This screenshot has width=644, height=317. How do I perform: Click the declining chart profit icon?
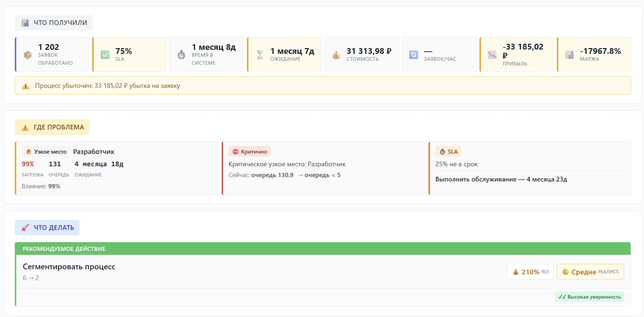click(492, 55)
